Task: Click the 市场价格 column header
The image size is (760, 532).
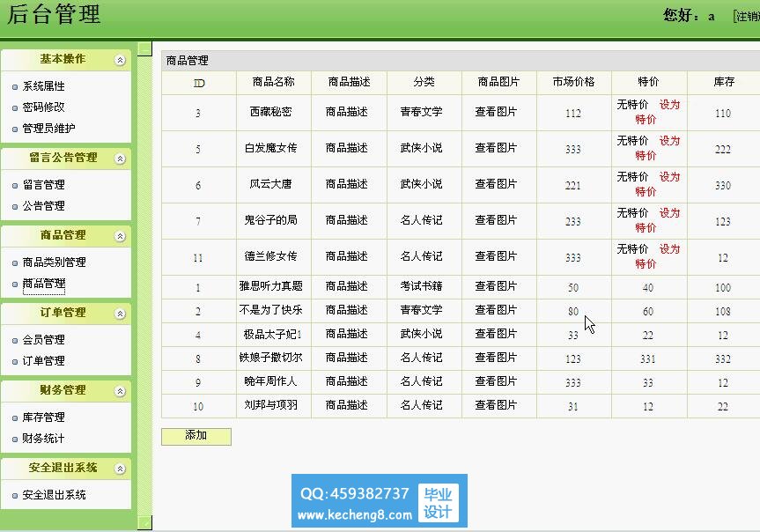Action: click(573, 82)
